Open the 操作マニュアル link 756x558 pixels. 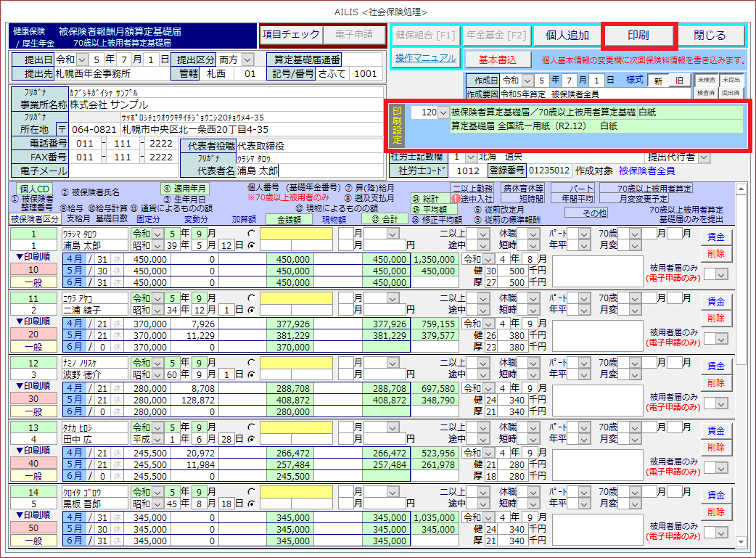pyautogui.click(x=426, y=58)
